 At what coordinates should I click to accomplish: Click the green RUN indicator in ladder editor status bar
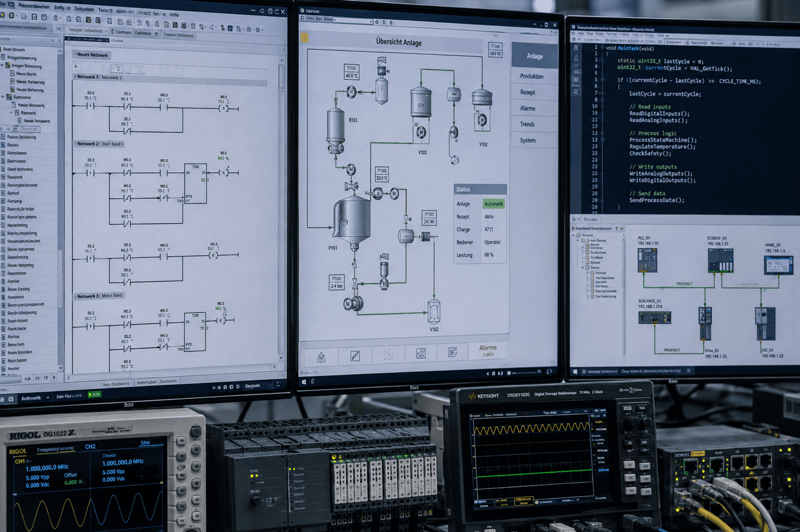[x=95, y=395]
